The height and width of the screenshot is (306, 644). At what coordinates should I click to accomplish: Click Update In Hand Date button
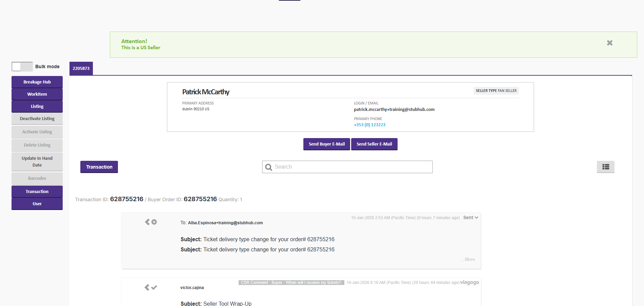coord(37,161)
